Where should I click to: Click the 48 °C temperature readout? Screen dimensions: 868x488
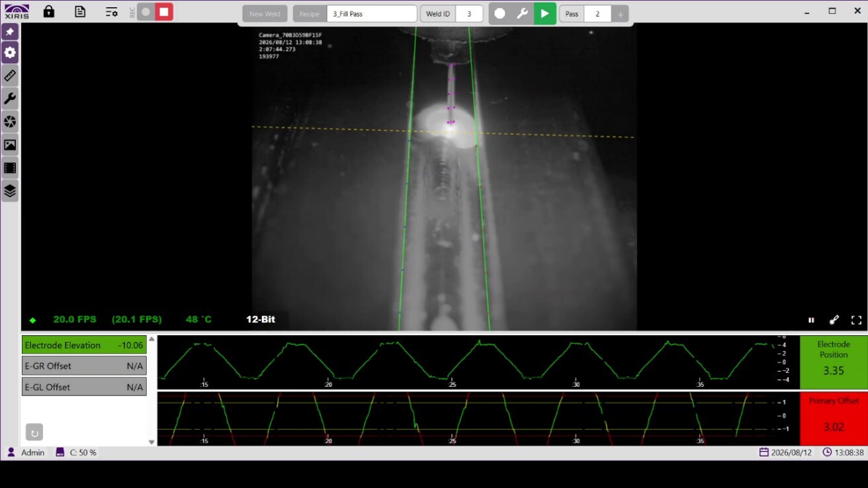click(x=198, y=319)
